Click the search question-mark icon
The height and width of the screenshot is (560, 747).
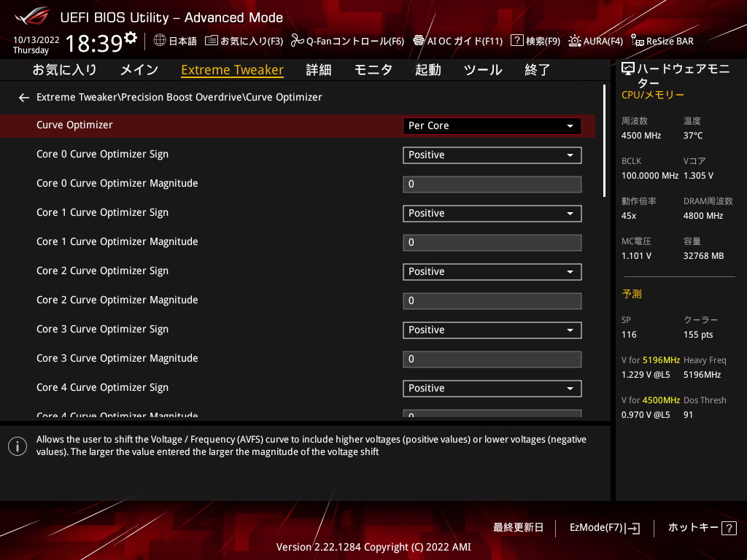coord(517,41)
